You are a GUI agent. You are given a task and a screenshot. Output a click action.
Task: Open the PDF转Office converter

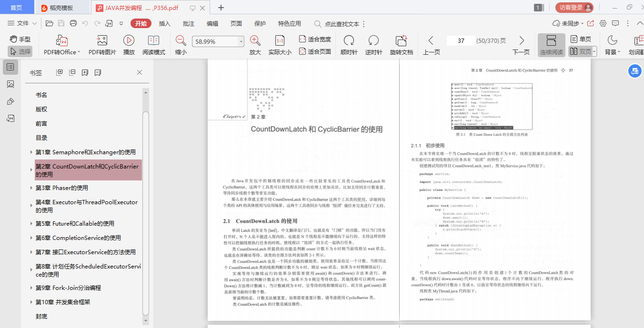click(62, 46)
